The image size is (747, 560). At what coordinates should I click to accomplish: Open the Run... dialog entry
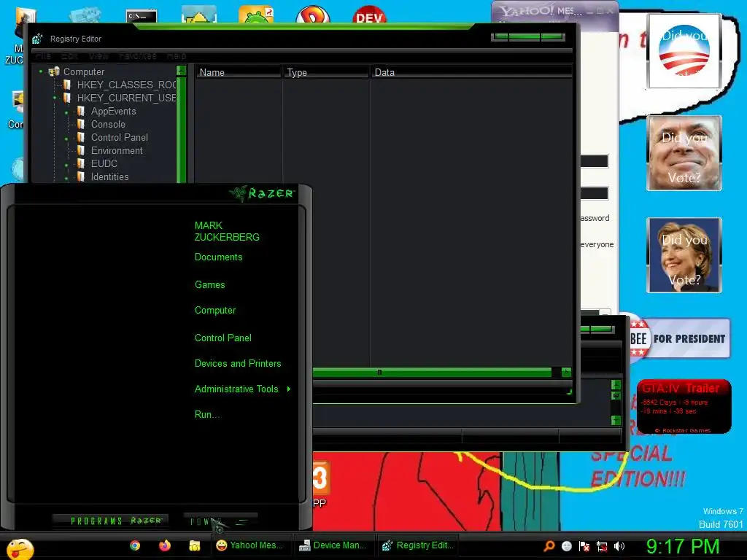(x=207, y=415)
